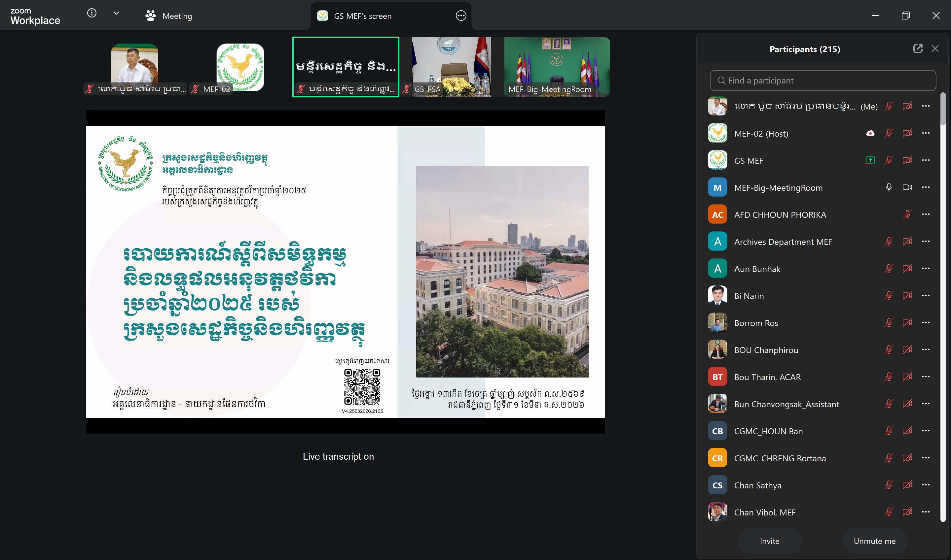Click the Find a participant search field
Viewport: 951px width, 560px height.
[x=823, y=81]
